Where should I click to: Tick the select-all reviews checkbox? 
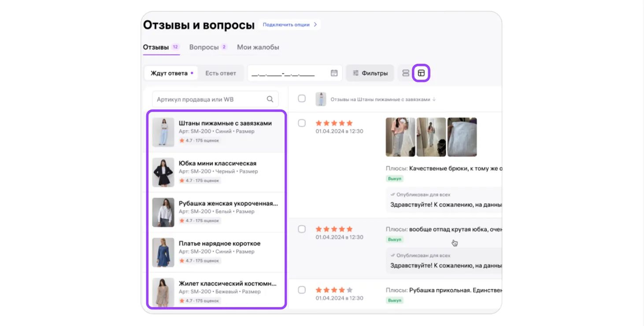(x=302, y=99)
